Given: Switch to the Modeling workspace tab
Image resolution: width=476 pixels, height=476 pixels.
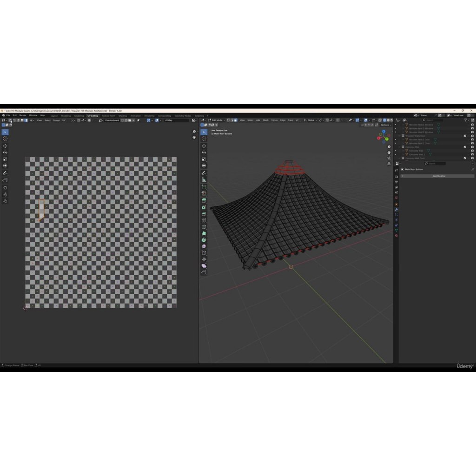Looking at the screenshot, I should coord(66,116).
